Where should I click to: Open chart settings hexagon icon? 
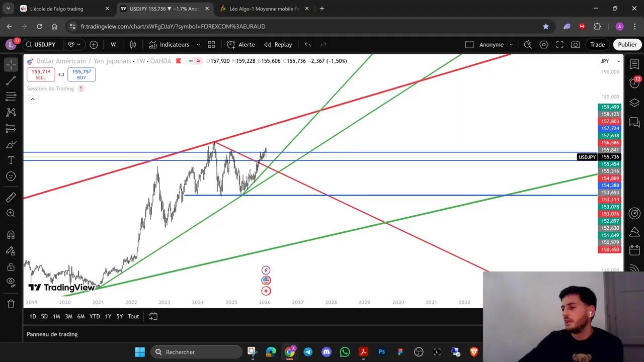[543, 45]
